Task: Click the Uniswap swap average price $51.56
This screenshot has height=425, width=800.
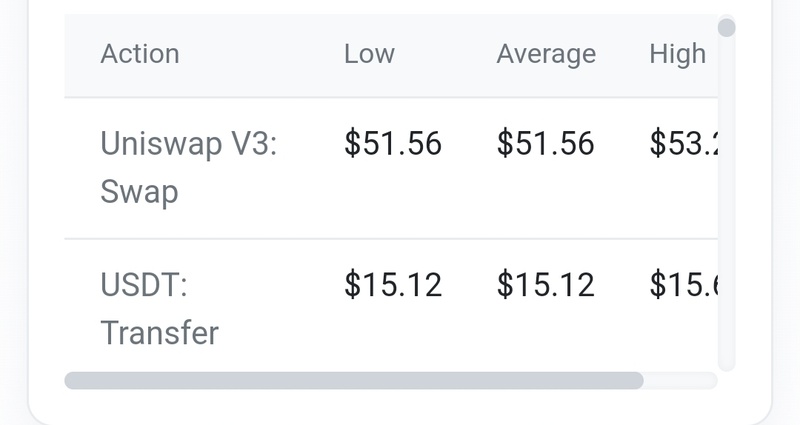Action: [x=545, y=143]
